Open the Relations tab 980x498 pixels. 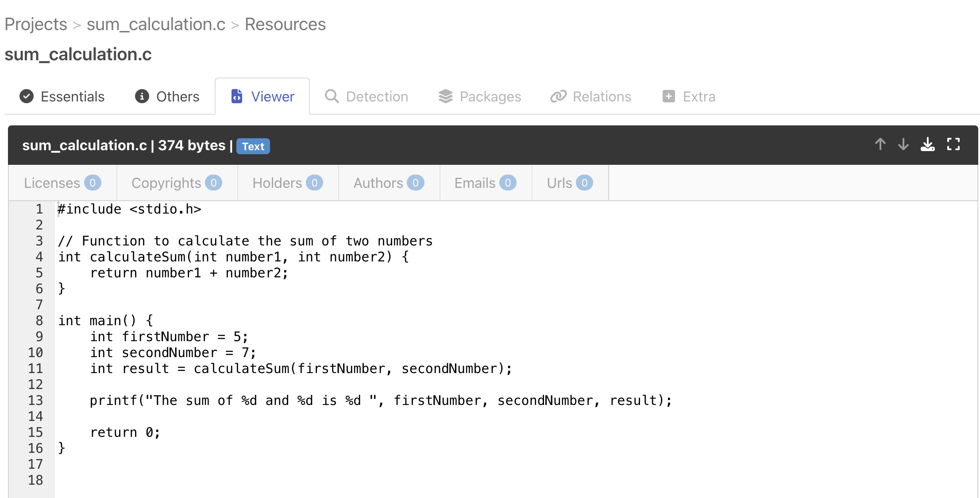pyautogui.click(x=591, y=97)
